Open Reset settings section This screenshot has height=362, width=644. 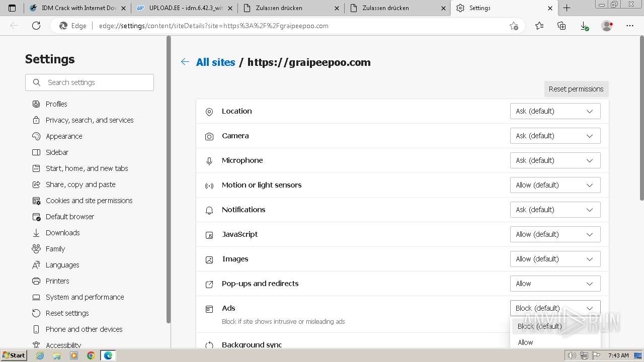tap(67, 313)
